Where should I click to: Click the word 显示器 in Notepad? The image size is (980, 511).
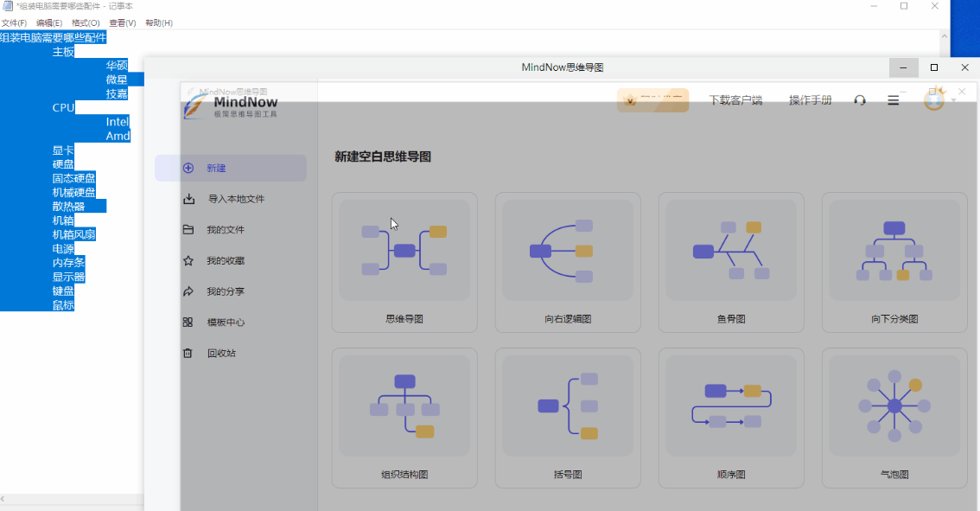69,277
